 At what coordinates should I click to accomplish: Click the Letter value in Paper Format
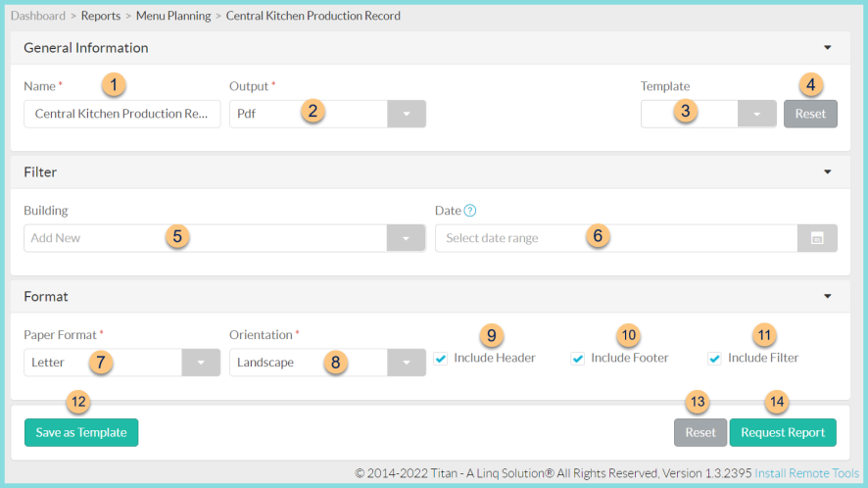pos(48,363)
